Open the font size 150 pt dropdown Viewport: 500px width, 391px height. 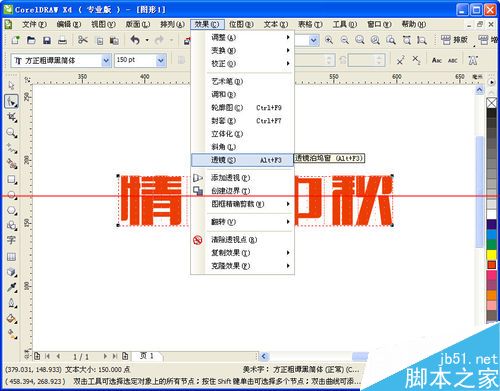click(x=161, y=61)
